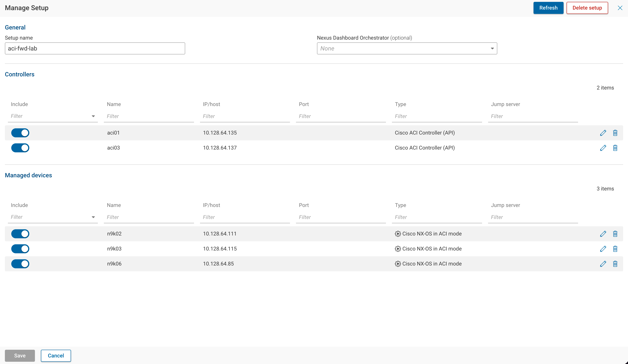
Task: Toggle include switch for aci03
Action: [20, 148]
